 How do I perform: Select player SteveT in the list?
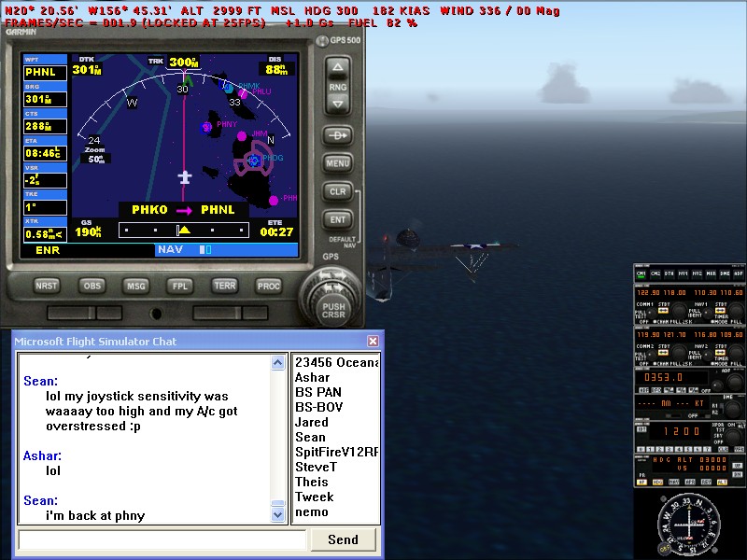click(316, 468)
